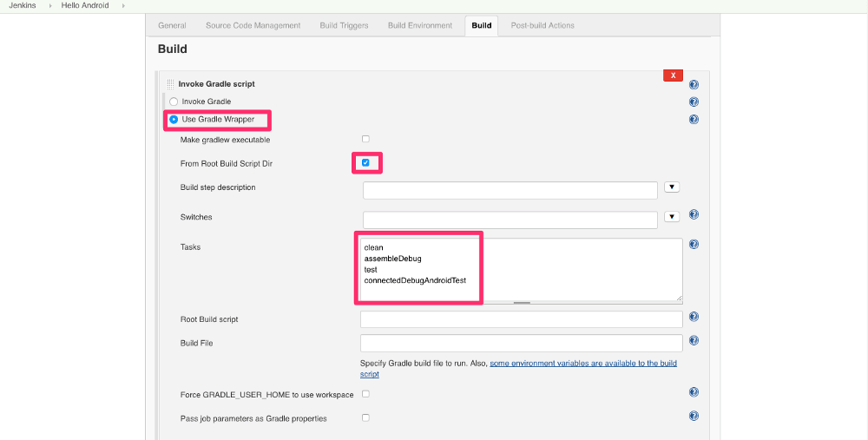The height and width of the screenshot is (440, 868).
Task: Go to Post-build Actions tab
Action: (x=542, y=25)
